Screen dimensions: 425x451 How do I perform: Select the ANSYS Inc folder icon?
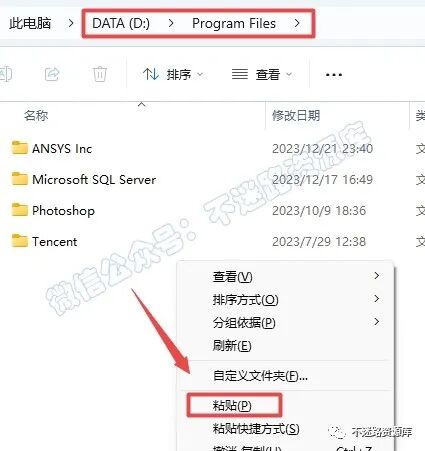click(19, 148)
